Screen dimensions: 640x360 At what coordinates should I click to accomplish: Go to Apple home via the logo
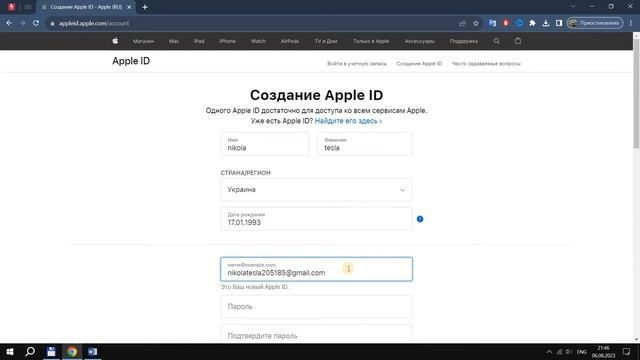click(116, 41)
